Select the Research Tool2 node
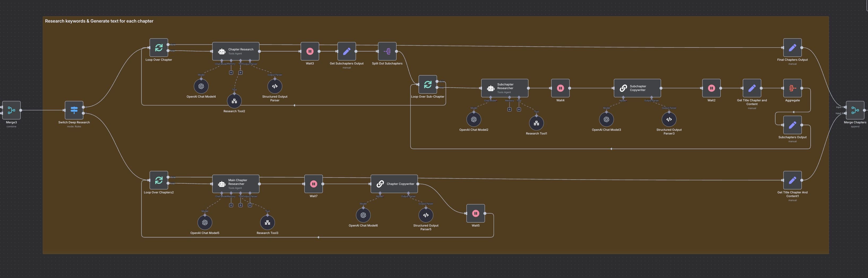Image resolution: width=868 pixels, height=278 pixels. [x=234, y=101]
